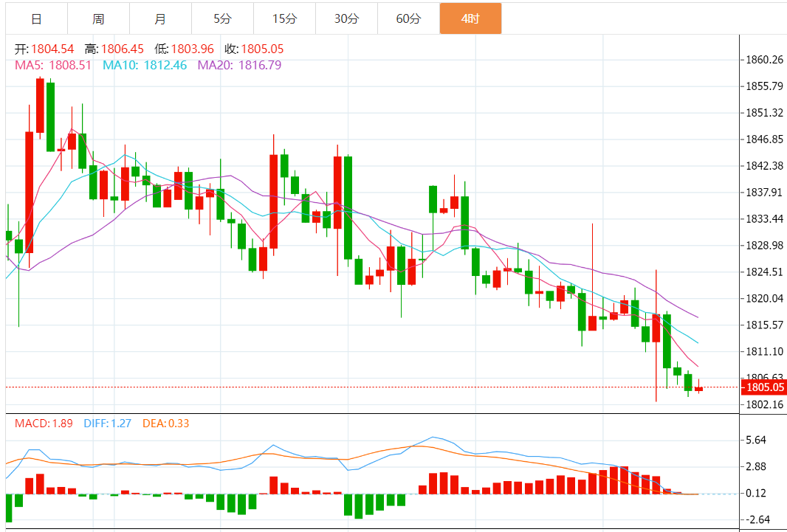The height and width of the screenshot is (532, 787).
Task: Click the 高:1806.45 high price value
Action: click(x=114, y=49)
